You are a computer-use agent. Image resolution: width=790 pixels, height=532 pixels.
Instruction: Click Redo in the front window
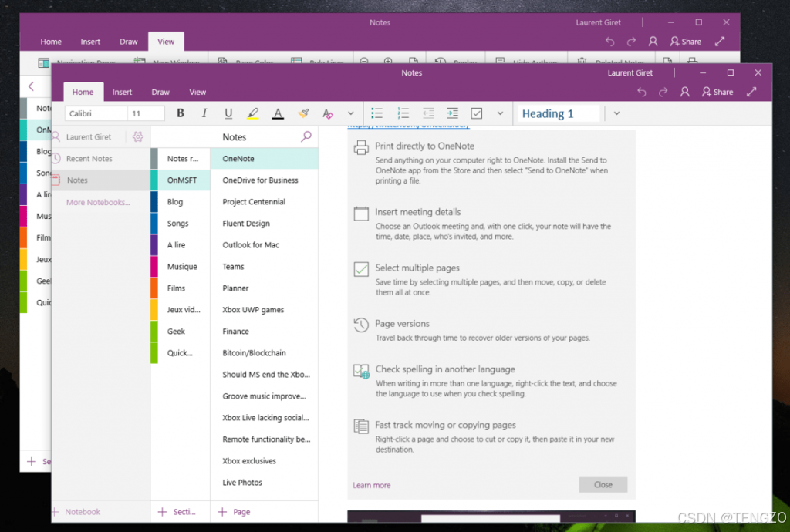[x=663, y=92]
